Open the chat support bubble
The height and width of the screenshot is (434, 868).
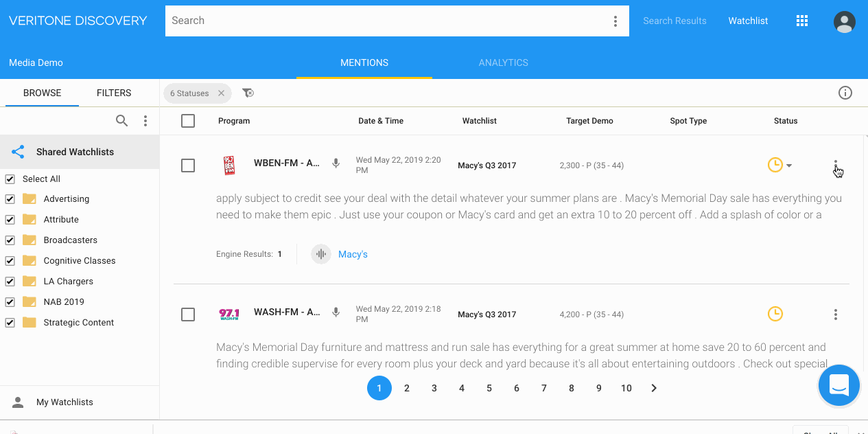pos(838,385)
